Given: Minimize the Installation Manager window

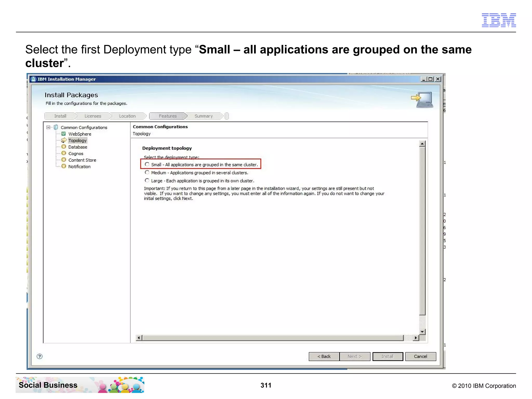Looking at the screenshot, I should 424,79.
